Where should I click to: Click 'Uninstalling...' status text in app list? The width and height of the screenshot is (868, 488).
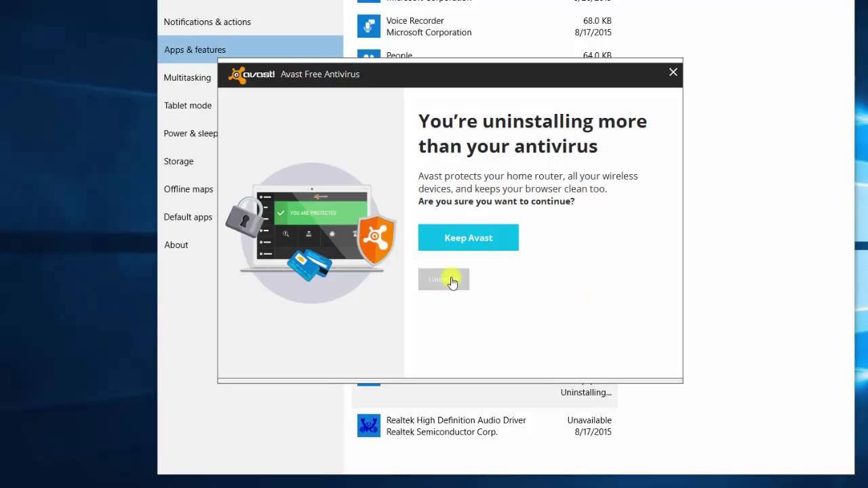coord(586,392)
